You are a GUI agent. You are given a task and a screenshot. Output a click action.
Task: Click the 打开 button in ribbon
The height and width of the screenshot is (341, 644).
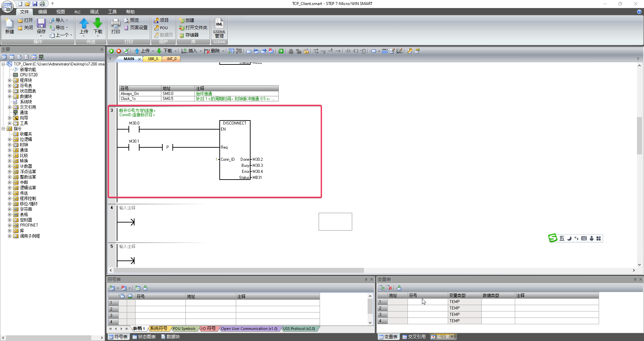25,20
